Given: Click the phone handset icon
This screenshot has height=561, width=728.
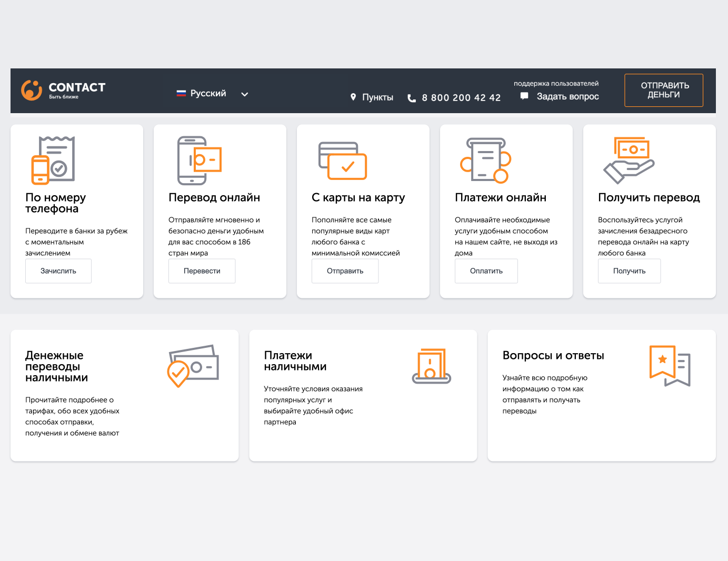Looking at the screenshot, I should coord(412,98).
